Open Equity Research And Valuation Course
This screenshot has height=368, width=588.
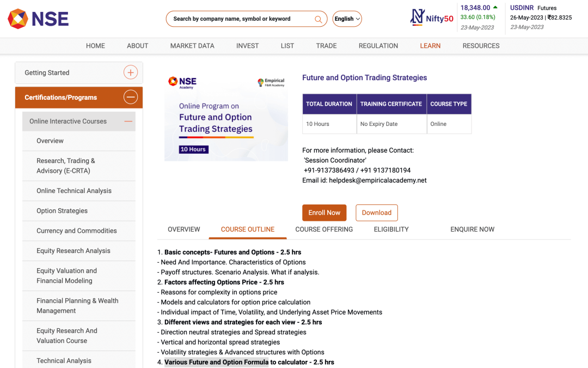click(79, 336)
